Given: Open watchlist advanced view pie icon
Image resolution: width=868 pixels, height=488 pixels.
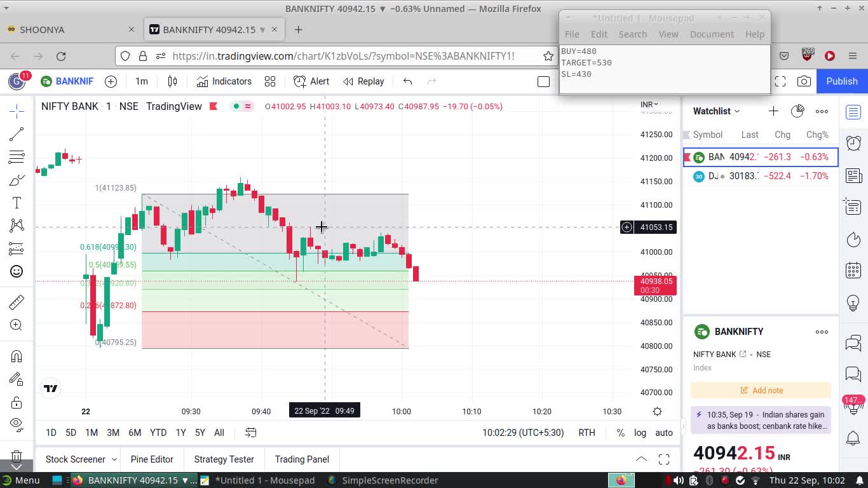Looking at the screenshot, I should pos(797,111).
